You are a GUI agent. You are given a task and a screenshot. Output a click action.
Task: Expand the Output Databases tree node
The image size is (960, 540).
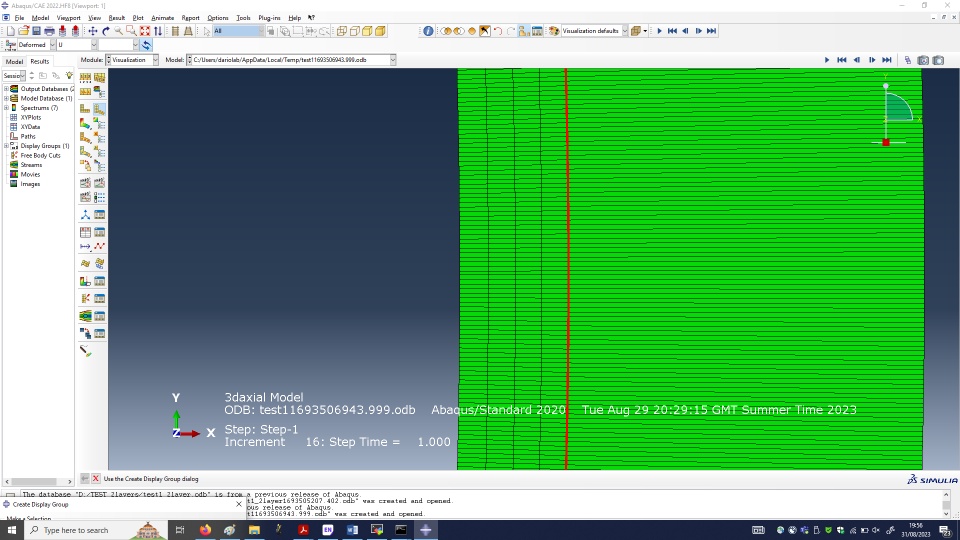tap(6, 89)
